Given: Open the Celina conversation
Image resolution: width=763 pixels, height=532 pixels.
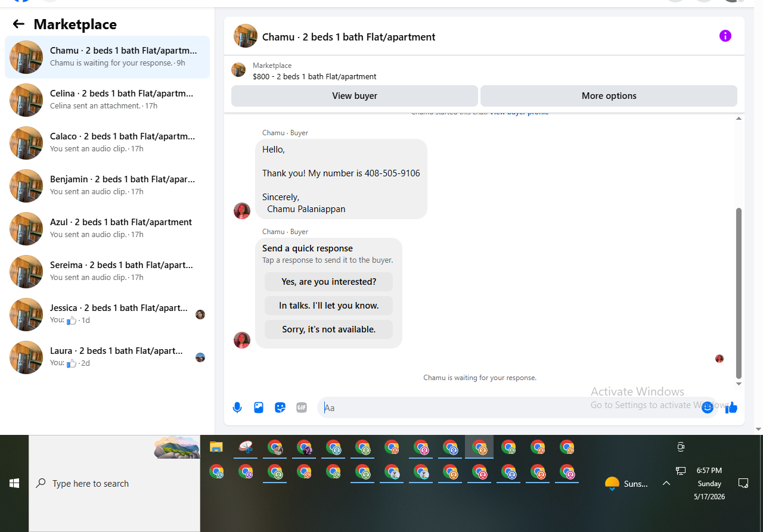Looking at the screenshot, I should [x=107, y=100].
